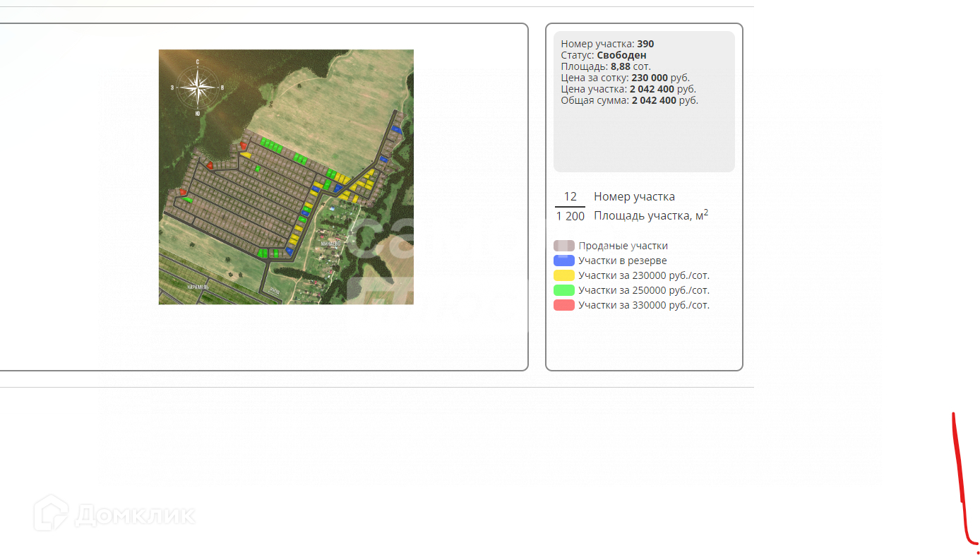Click the 'Номер участка' legend label beside 12
This screenshot has height=555, width=980.
tap(635, 196)
